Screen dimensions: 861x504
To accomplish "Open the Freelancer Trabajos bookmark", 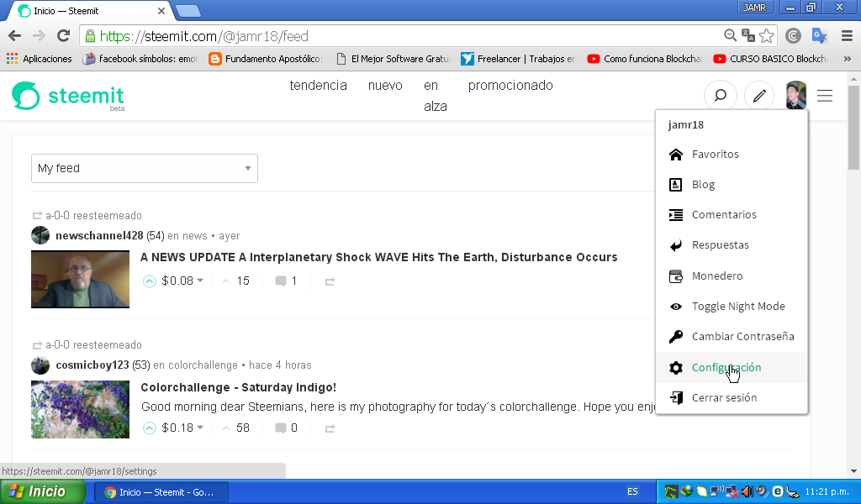I will pos(518,59).
